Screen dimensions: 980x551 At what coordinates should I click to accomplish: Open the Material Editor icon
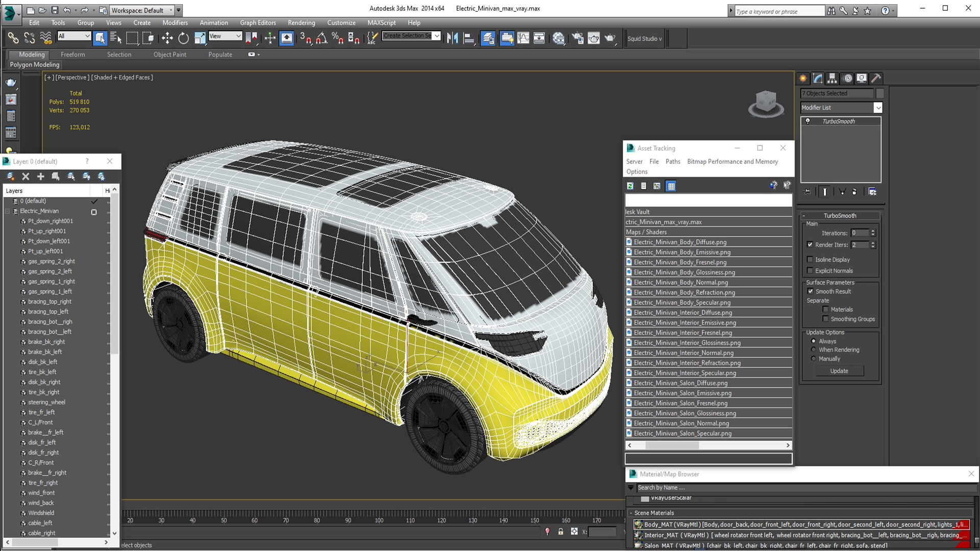point(558,38)
